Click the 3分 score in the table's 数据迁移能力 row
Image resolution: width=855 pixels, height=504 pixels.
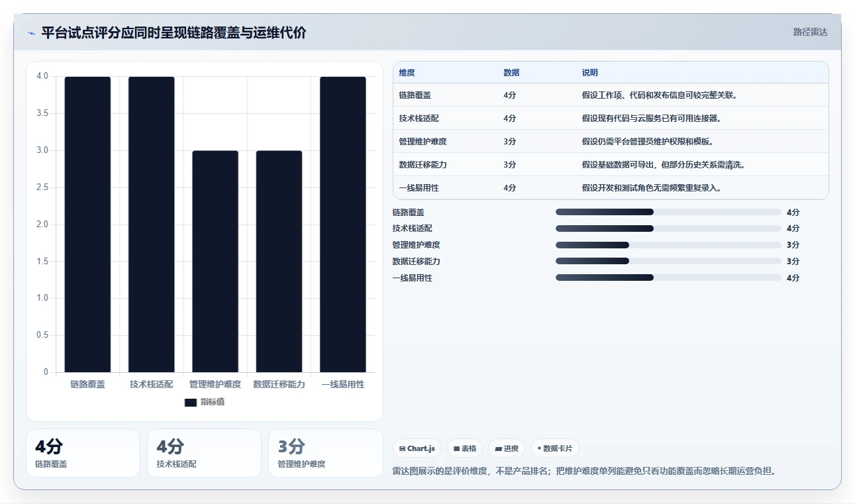[x=510, y=165]
